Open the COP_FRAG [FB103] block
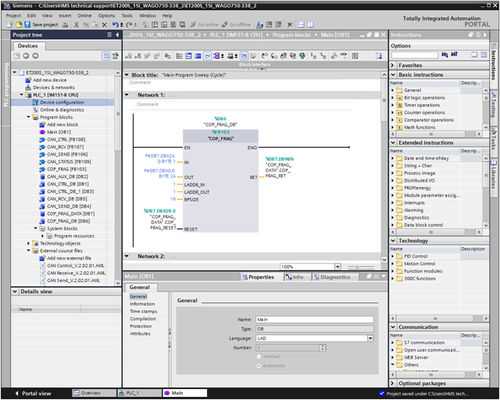Viewport: 500px width, 400px height. click(66, 169)
